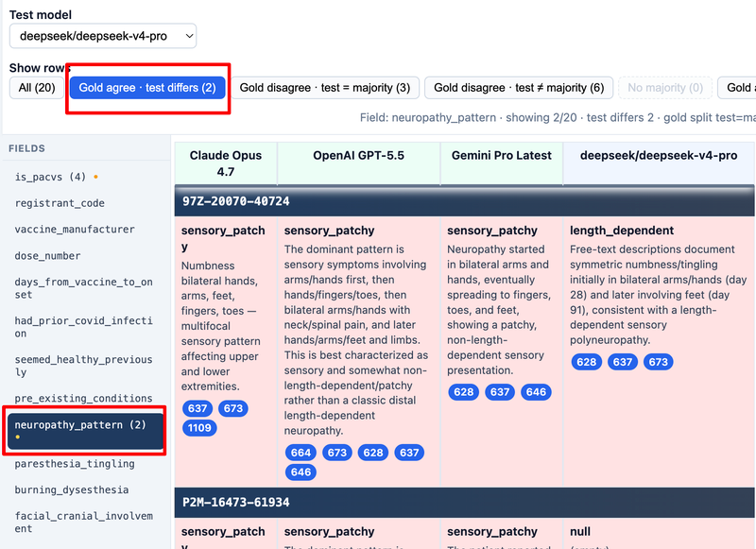Click the 'Test model' label

(x=41, y=15)
